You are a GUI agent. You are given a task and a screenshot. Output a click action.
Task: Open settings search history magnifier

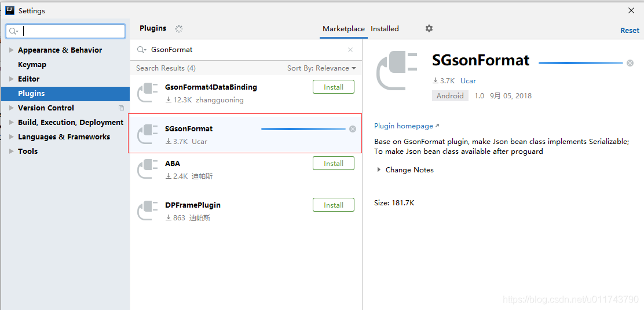click(13, 31)
